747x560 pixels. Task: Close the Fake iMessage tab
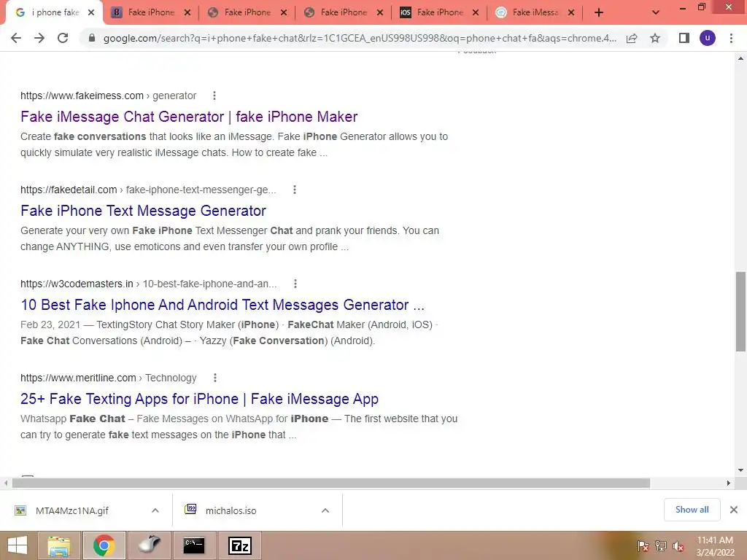pyautogui.click(x=571, y=13)
